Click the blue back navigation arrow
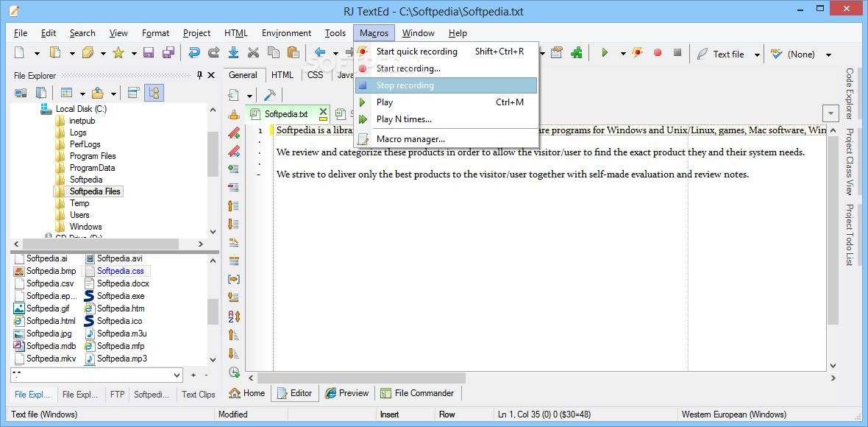This screenshot has height=427, width=868. 320,53
